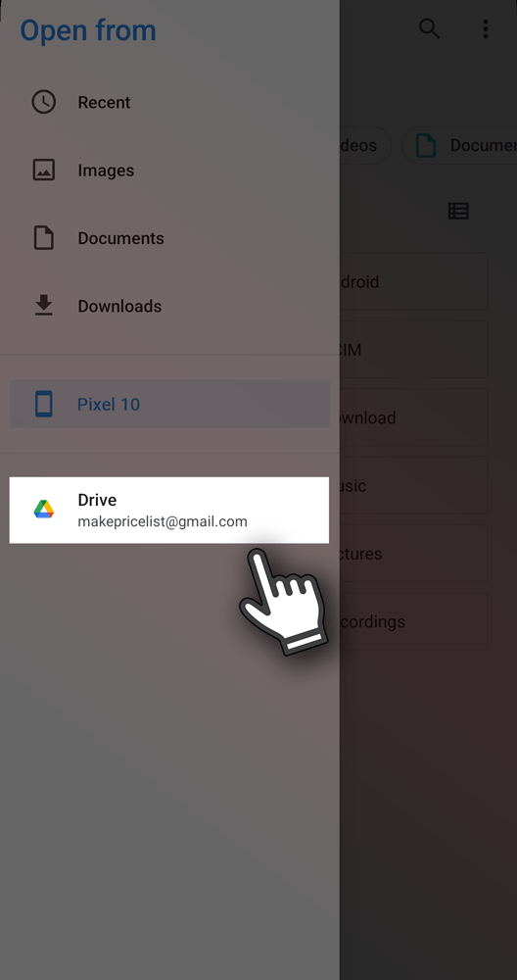The height and width of the screenshot is (980, 517).
Task: Select Pixel 10 device storage
Action: tap(169, 404)
